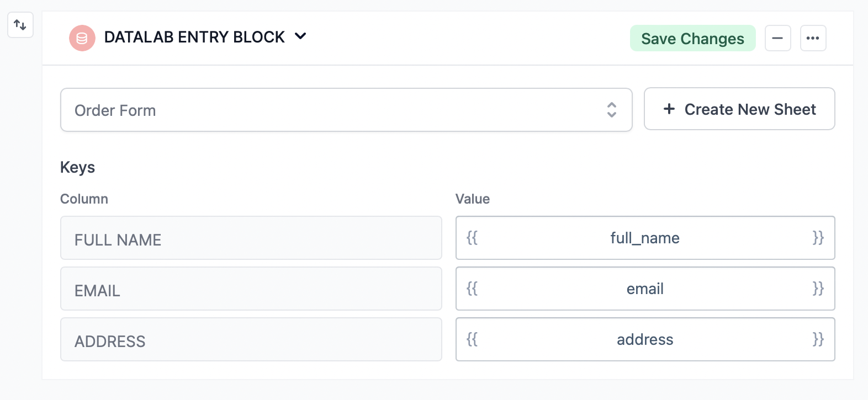Screen dimensions: 868x400
Task: Edit the address value field
Action: pyautogui.click(x=645, y=339)
